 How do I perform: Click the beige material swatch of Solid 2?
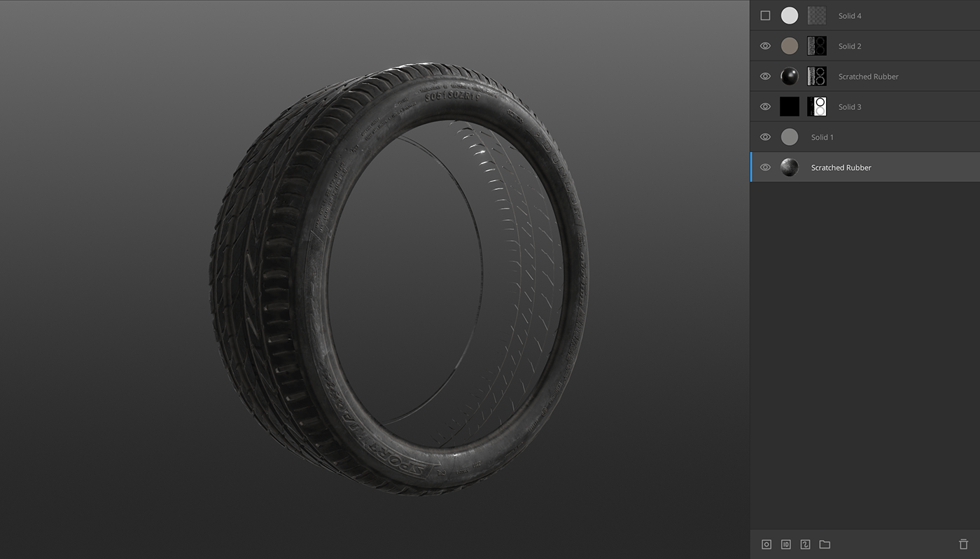point(789,46)
